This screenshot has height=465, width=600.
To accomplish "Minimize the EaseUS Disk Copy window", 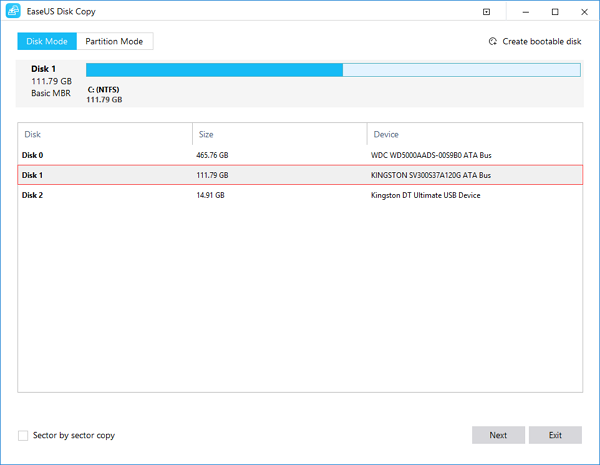I will pos(526,12).
